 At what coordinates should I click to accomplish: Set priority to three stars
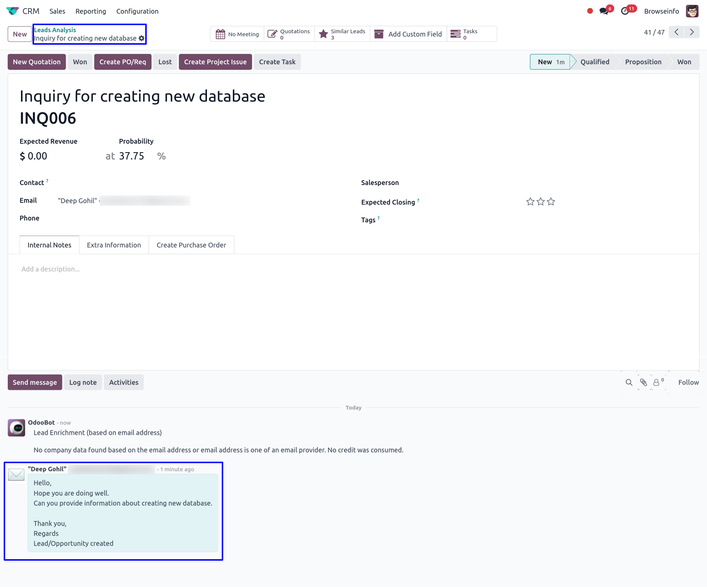point(551,202)
